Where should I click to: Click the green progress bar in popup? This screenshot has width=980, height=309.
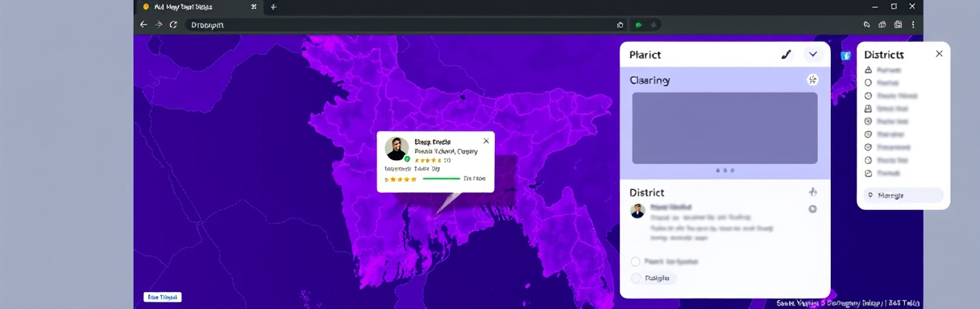[441, 179]
